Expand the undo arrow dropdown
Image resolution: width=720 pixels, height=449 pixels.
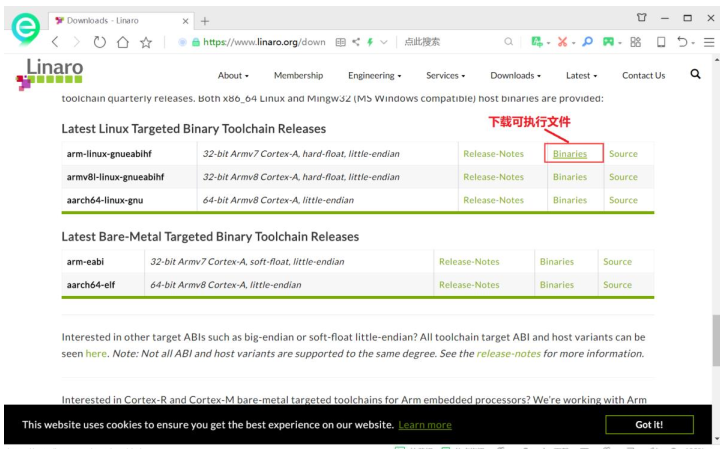(x=693, y=43)
